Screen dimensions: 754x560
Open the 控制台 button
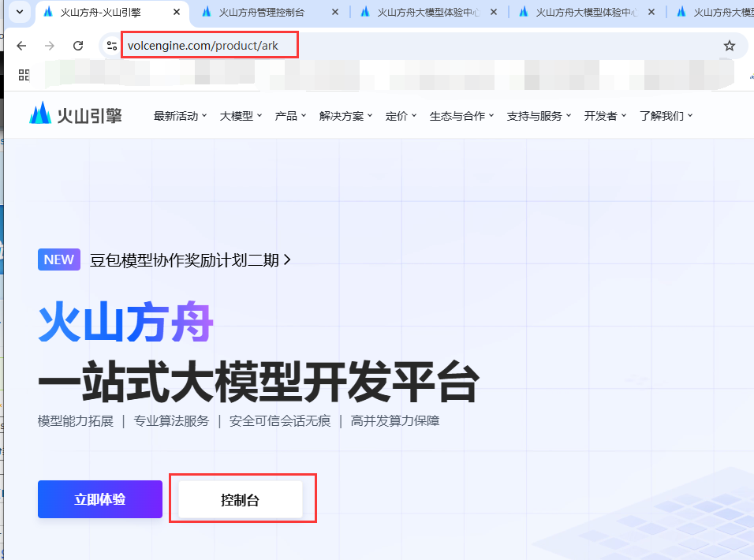pos(241,500)
